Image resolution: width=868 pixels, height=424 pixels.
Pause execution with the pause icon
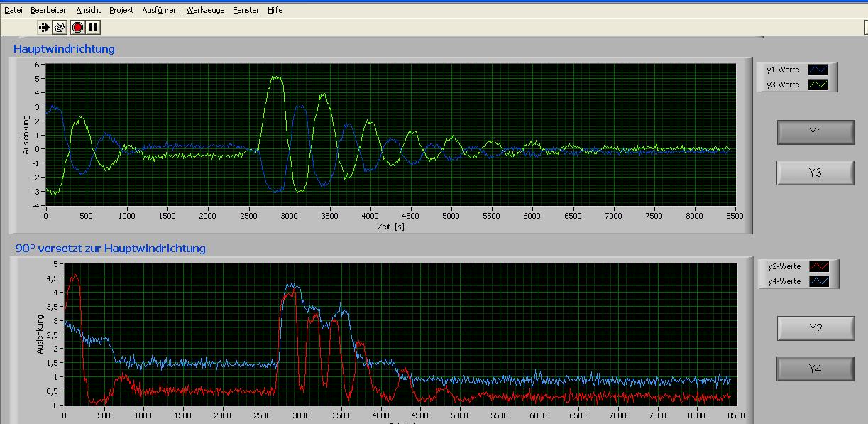tap(93, 27)
